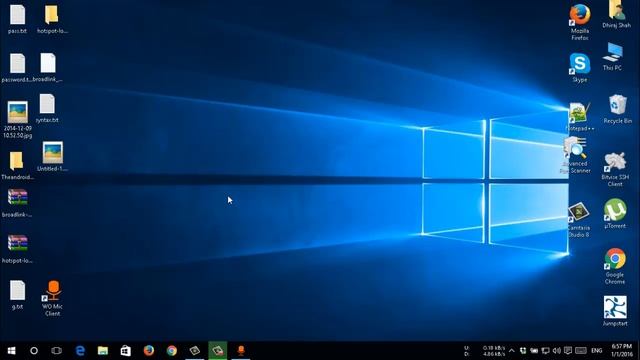Select the Bitvise SSH Client shortcut
This screenshot has height=360, width=640.
point(615,169)
